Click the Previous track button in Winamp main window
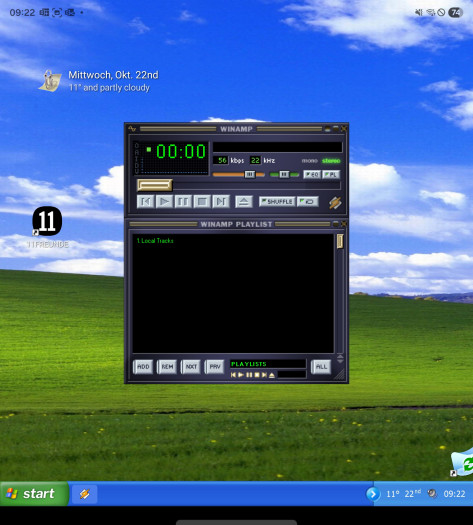Image resolution: width=473 pixels, height=525 pixels. point(146,202)
